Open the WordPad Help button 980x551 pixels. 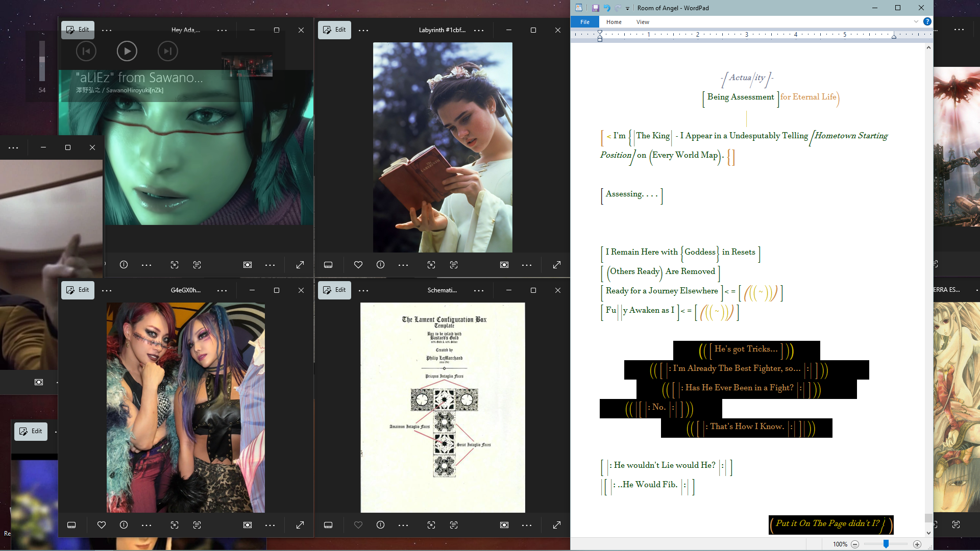pos(927,21)
